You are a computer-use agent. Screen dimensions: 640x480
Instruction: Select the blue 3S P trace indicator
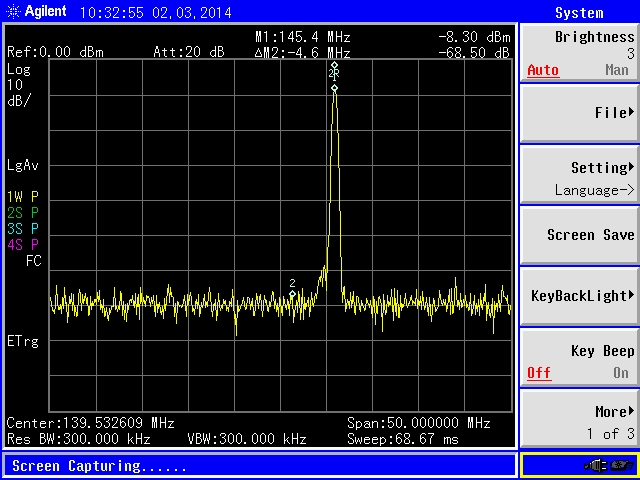(x=22, y=228)
